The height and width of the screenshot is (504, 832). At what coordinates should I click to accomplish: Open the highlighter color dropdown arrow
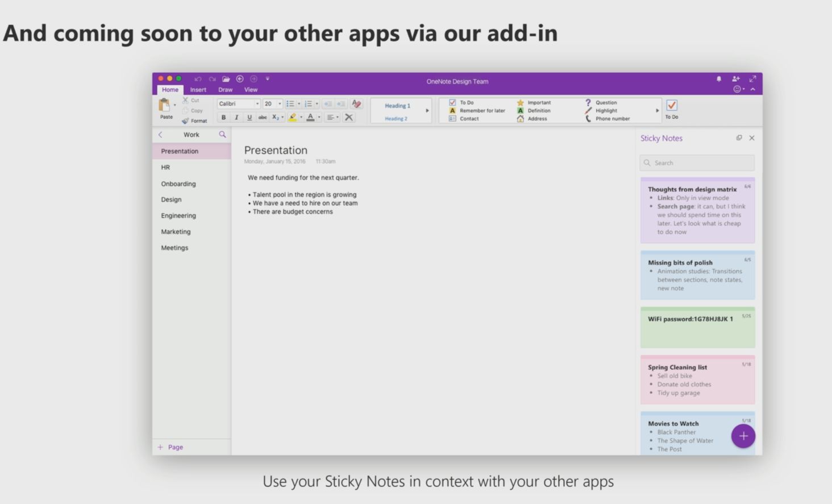(301, 117)
